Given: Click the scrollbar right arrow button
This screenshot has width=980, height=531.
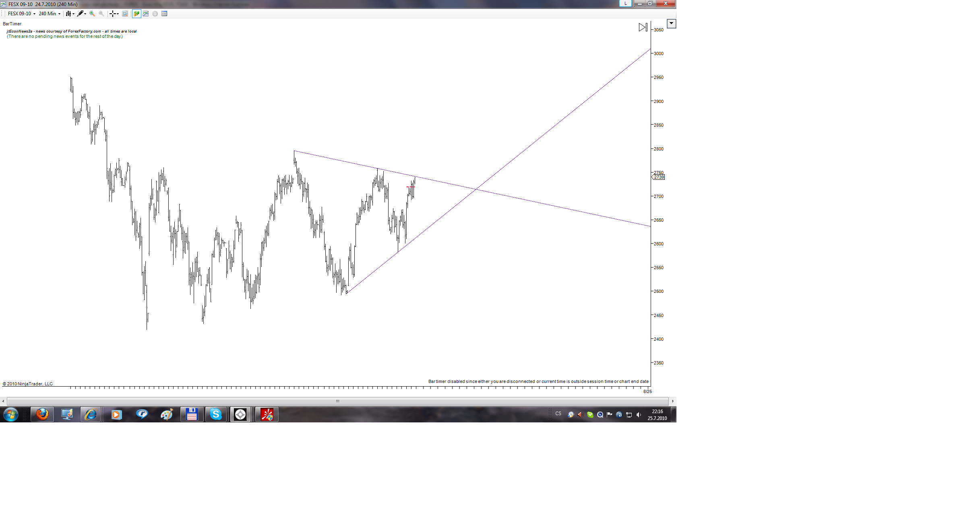Looking at the screenshot, I should pos(673,401).
